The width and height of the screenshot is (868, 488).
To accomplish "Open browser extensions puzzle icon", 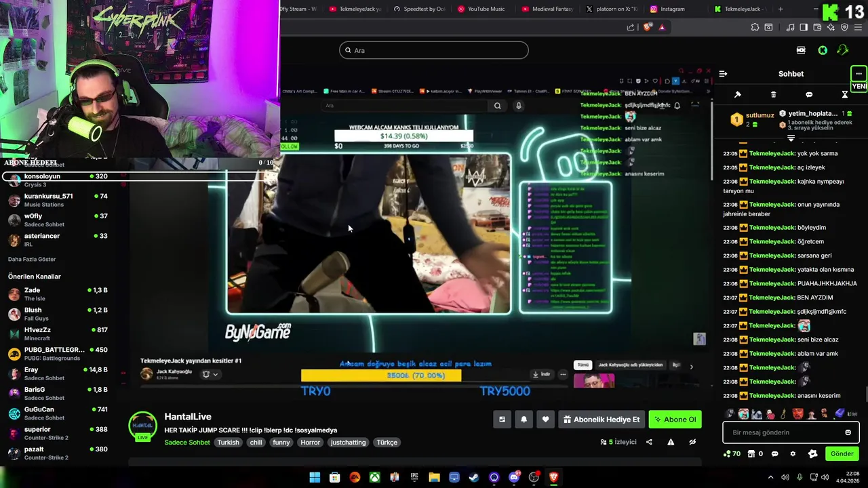I will pos(755,27).
